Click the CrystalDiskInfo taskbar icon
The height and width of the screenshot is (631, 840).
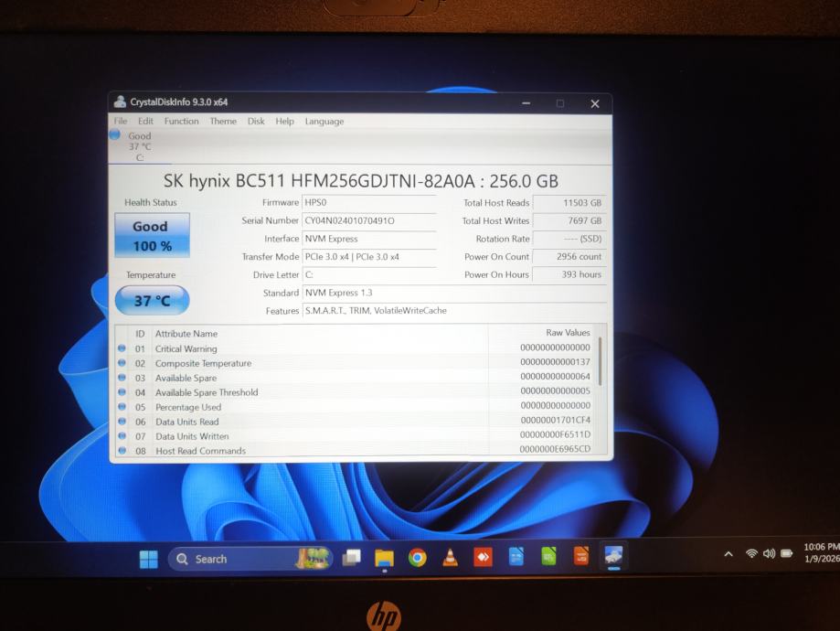click(x=613, y=556)
